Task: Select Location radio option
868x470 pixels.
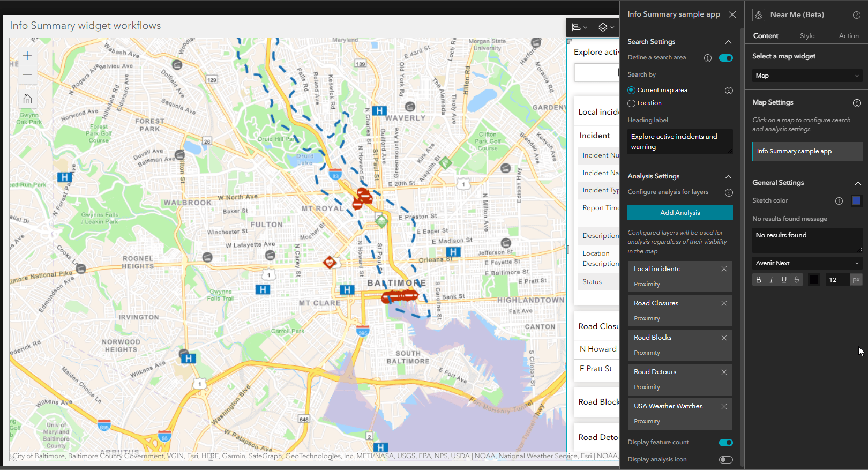Action: [632, 103]
